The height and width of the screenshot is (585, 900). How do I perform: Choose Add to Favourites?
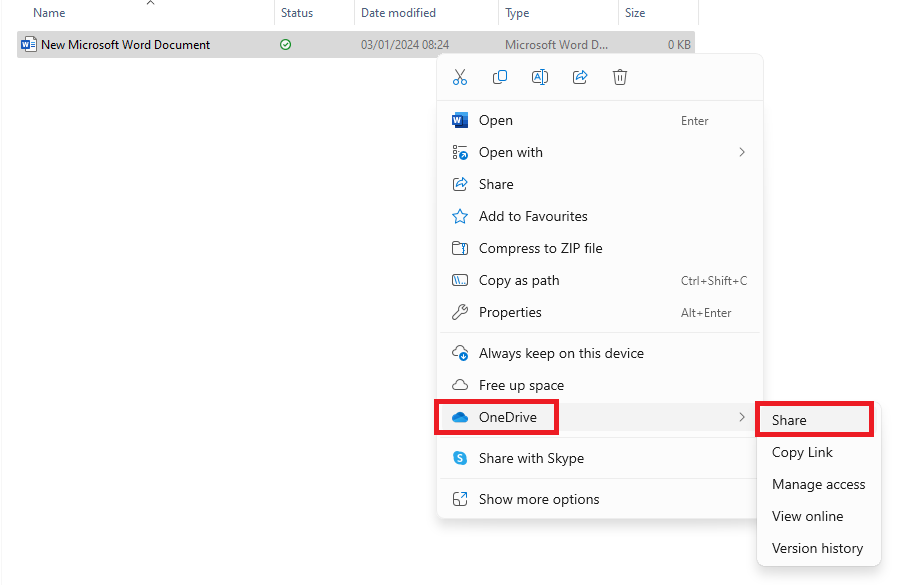(600, 216)
